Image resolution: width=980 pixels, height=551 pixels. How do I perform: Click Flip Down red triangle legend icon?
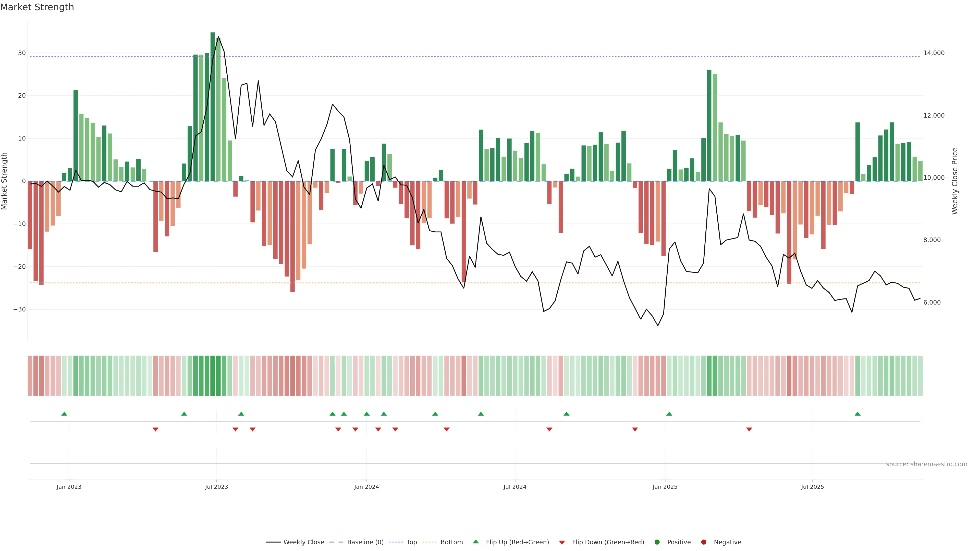point(562,543)
